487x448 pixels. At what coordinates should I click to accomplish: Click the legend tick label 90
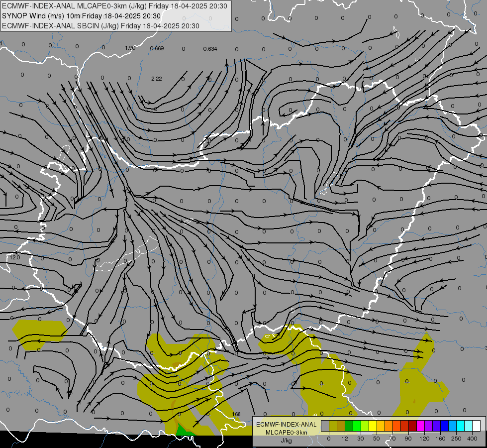pyautogui.click(x=408, y=439)
